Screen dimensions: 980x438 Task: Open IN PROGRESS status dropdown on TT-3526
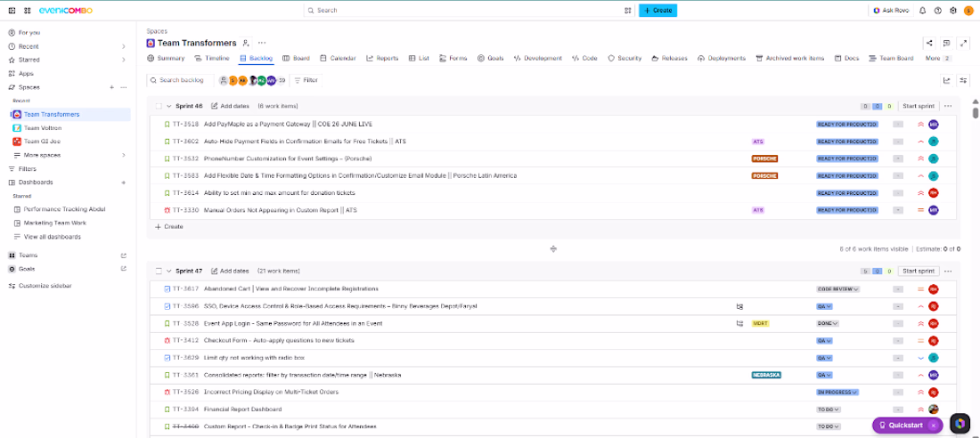pos(837,393)
